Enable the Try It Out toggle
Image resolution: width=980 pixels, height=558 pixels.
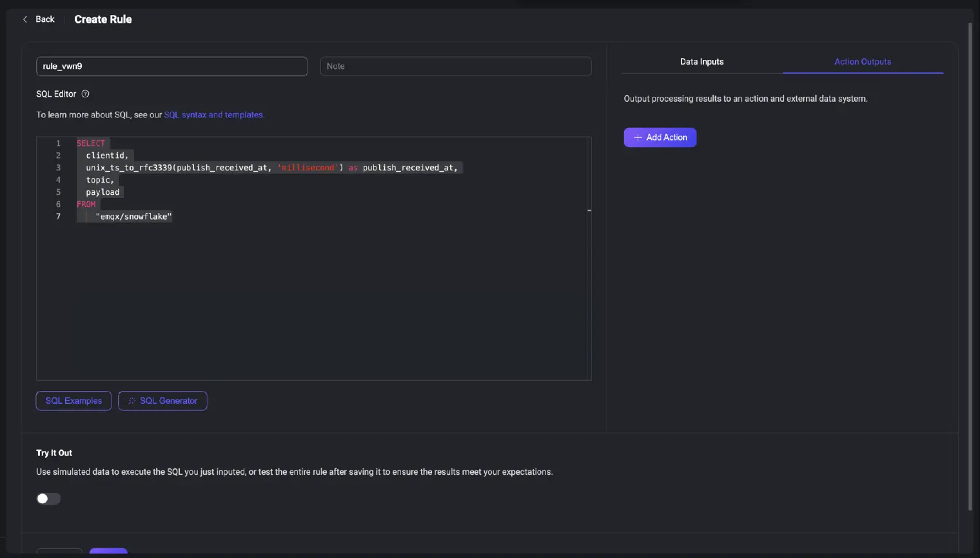[x=48, y=499]
